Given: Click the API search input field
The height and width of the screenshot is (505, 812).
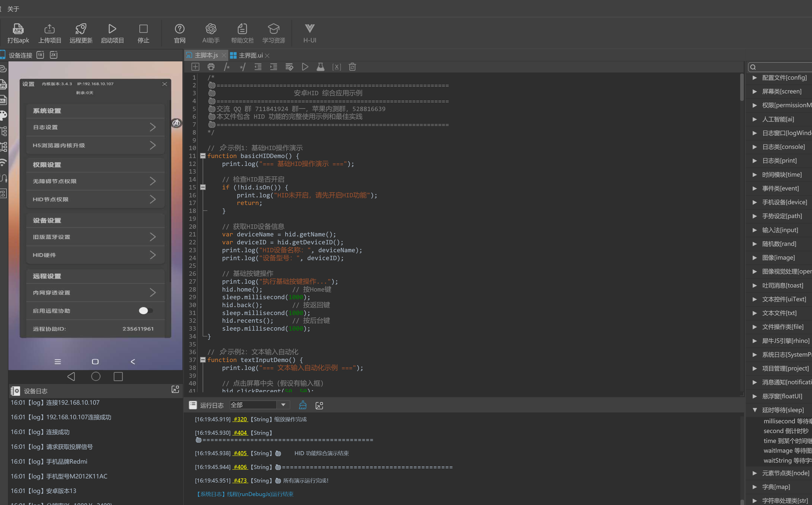Looking at the screenshot, I should (x=782, y=67).
